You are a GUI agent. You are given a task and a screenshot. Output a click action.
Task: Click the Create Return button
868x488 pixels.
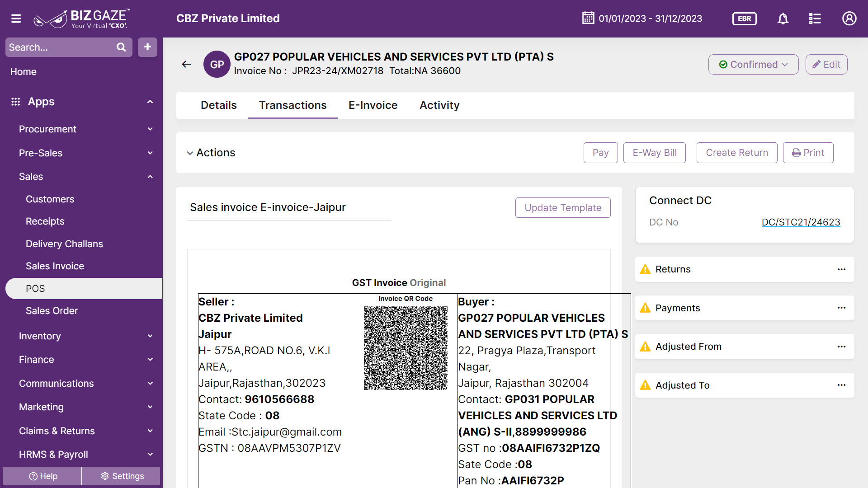737,153
